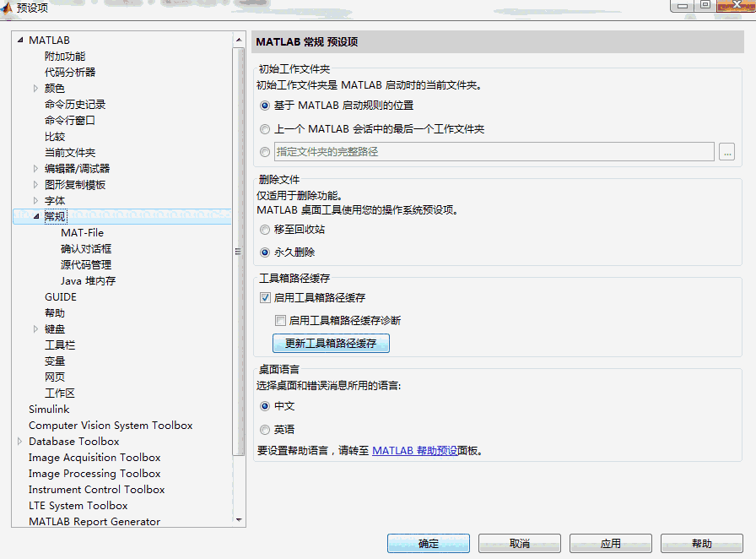This screenshot has height=559, width=756.
Task: Close the preferences window
Action: (737, 5)
